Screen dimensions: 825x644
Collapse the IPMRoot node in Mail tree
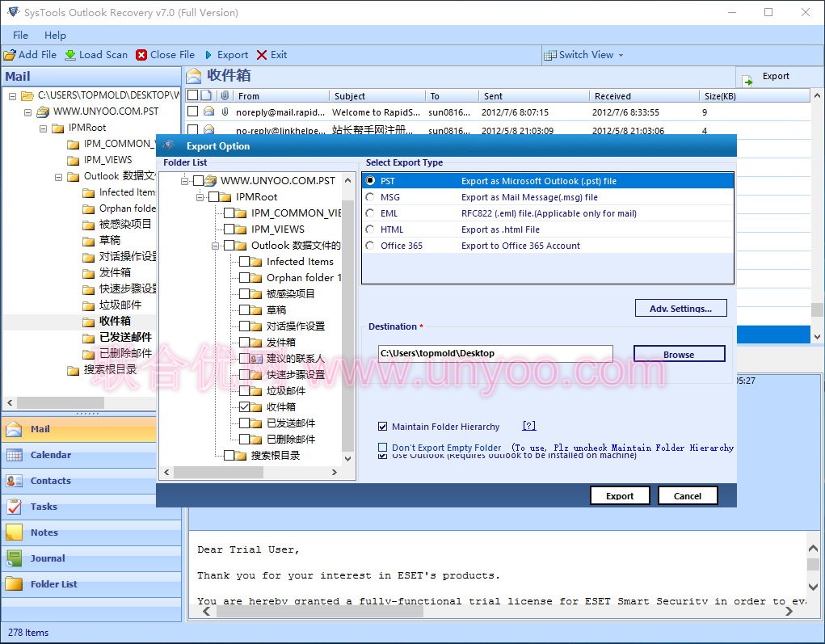pos(44,128)
